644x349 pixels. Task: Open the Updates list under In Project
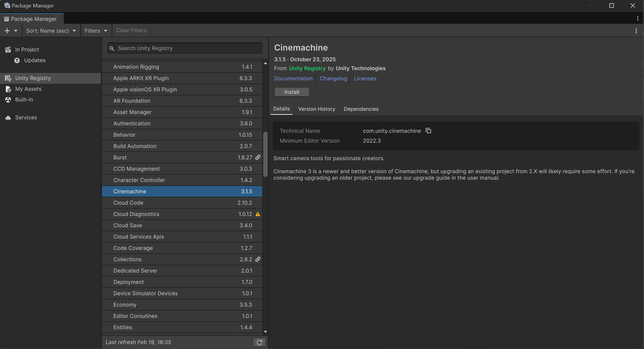pos(35,60)
